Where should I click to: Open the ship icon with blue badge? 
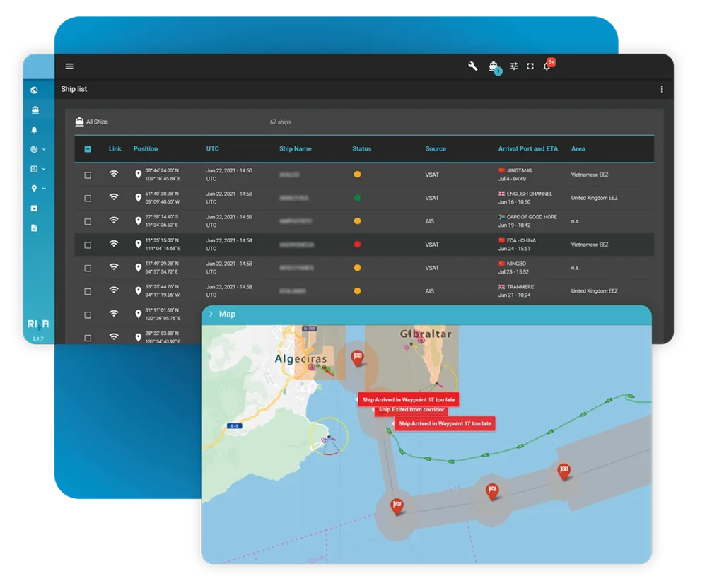(x=494, y=66)
